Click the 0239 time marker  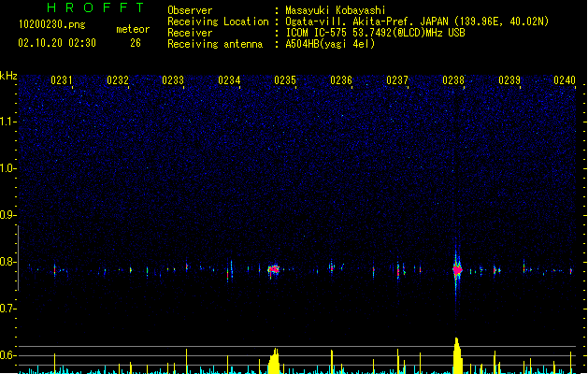(509, 80)
